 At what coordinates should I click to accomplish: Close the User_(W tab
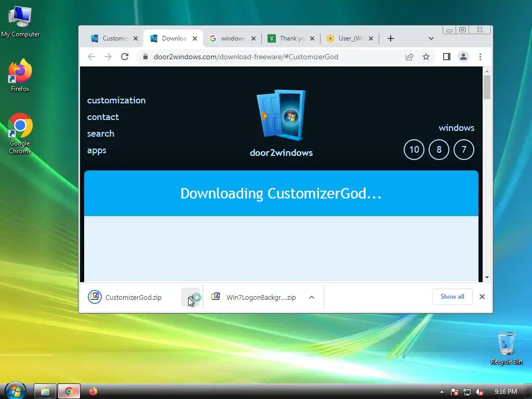pos(371,38)
